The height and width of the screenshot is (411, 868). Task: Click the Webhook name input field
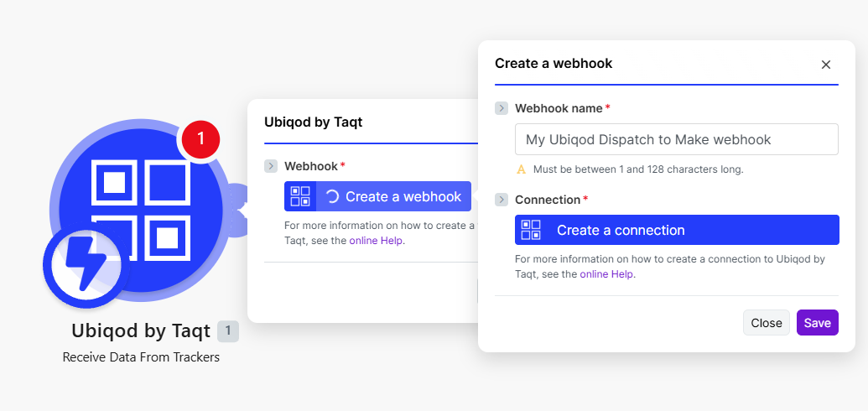[677, 139]
